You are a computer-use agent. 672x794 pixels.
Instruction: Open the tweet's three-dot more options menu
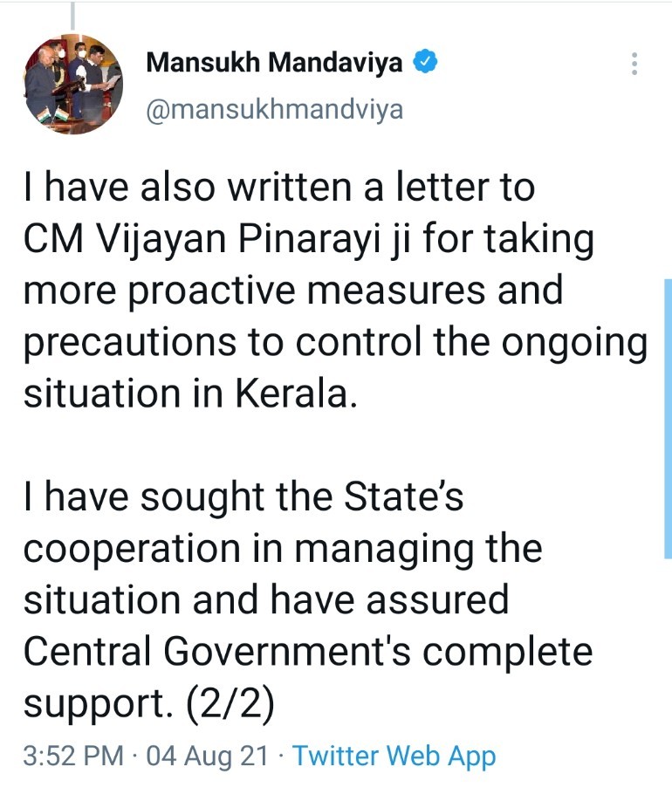pos(634,64)
